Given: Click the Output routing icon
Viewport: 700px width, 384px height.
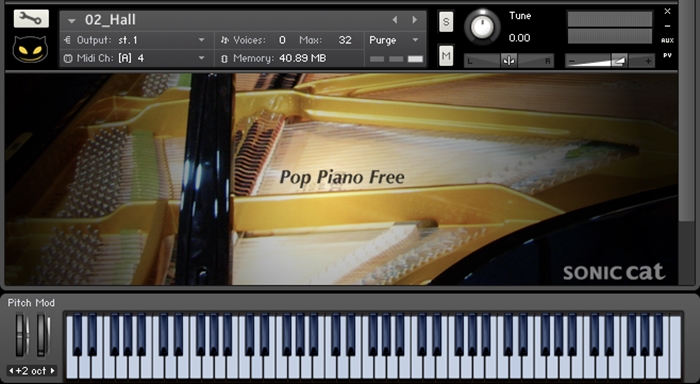Looking at the screenshot, I should point(67,40).
